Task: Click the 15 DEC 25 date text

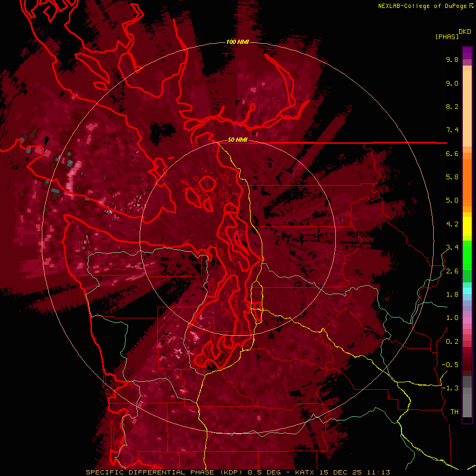Action: tap(341, 472)
